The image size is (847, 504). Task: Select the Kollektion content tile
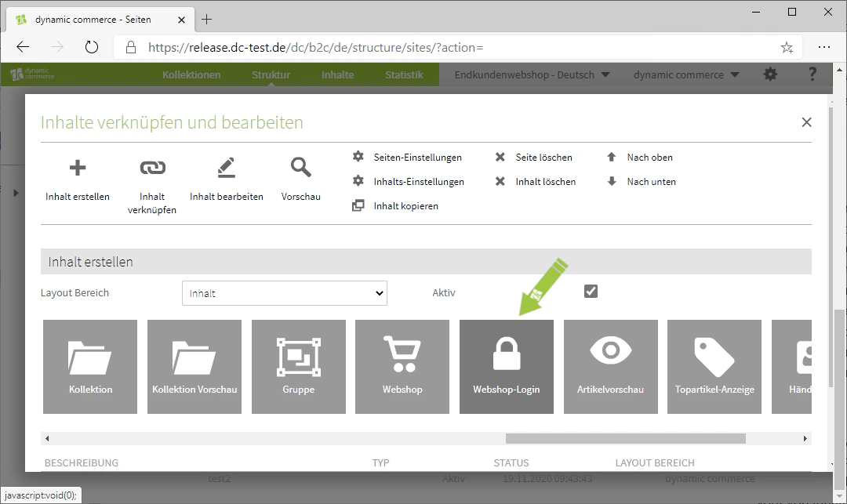[90, 367]
